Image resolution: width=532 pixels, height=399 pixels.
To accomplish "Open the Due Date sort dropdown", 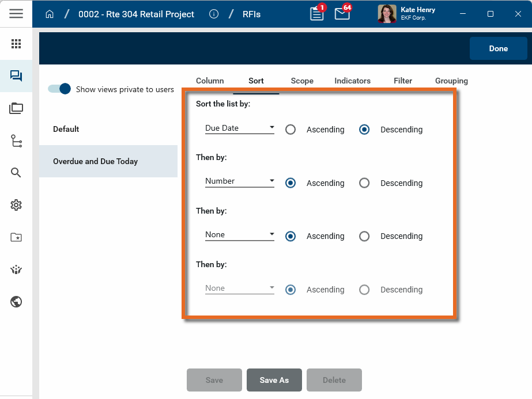I will pos(239,128).
